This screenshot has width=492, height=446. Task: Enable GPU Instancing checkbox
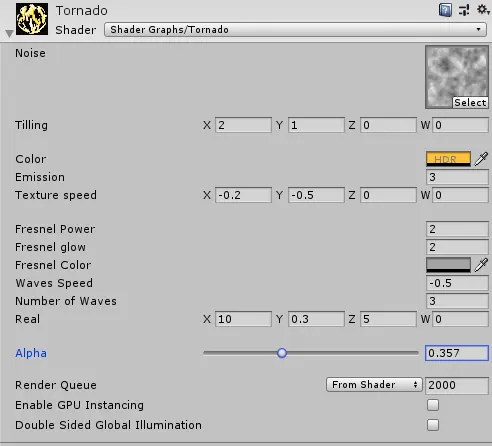click(433, 405)
